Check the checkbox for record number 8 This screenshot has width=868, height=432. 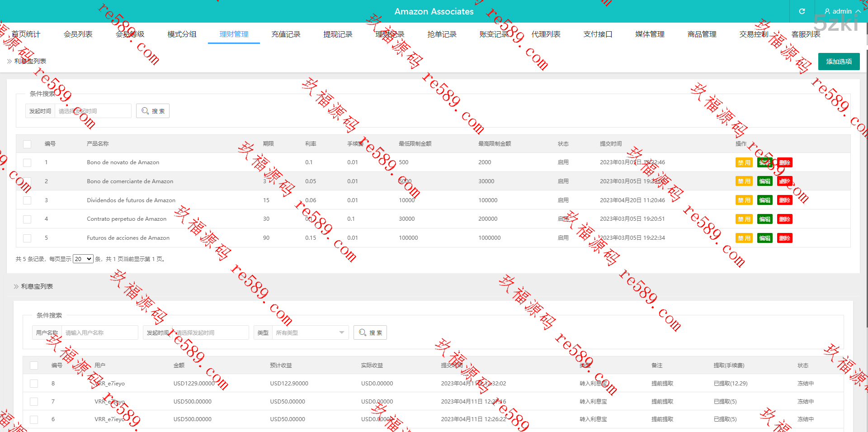click(34, 384)
